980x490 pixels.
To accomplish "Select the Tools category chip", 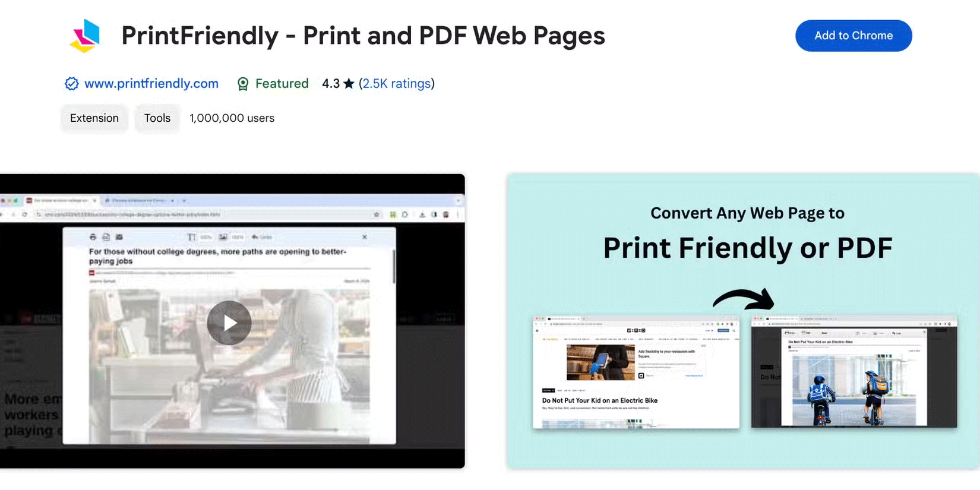I will pyautogui.click(x=157, y=118).
